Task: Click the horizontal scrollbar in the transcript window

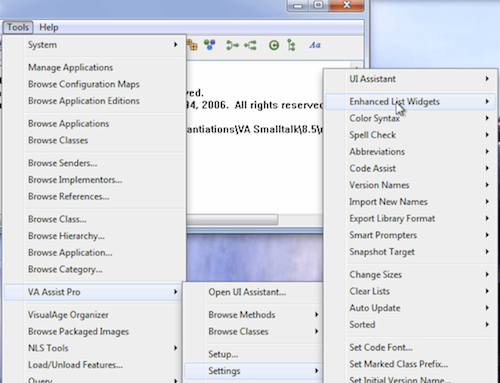Action: click(232, 219)
